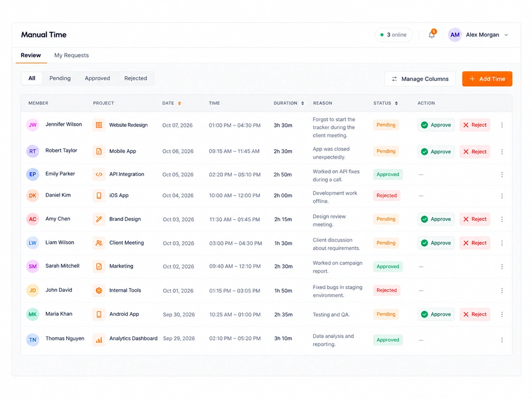Image resolution: width=532 pixels, height=399 pixels.
Task: Click the TN member avatar
Action: [x=33, y=340]
